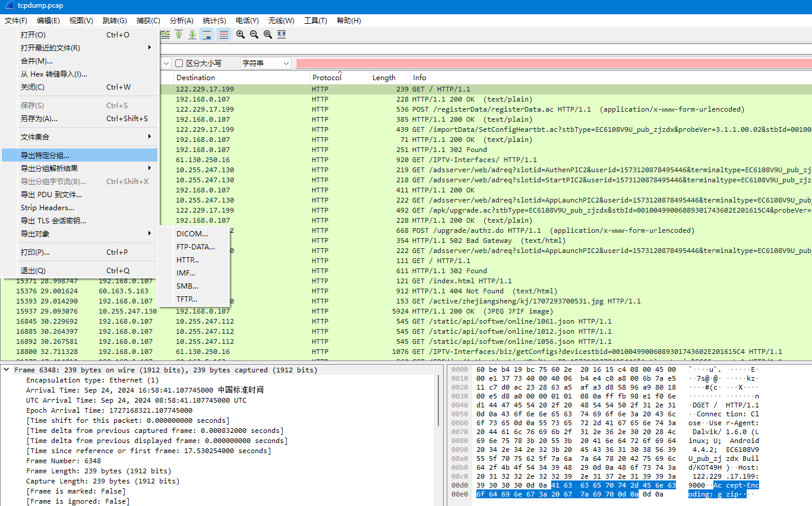Choose SMB... in export objects submenu
Screen dimensions: 812x506
pos(194,286)
